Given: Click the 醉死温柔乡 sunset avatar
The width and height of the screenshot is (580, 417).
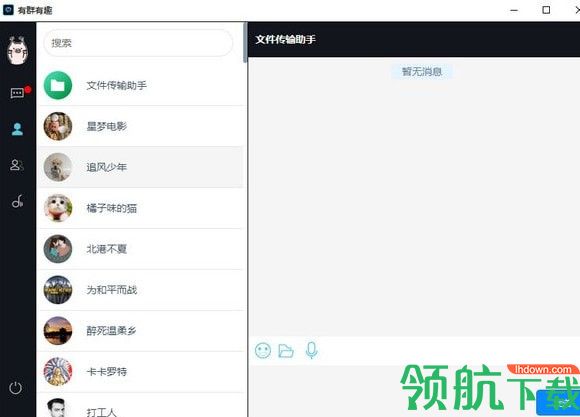Looking at the screenshot, I should tap(58, 331).
